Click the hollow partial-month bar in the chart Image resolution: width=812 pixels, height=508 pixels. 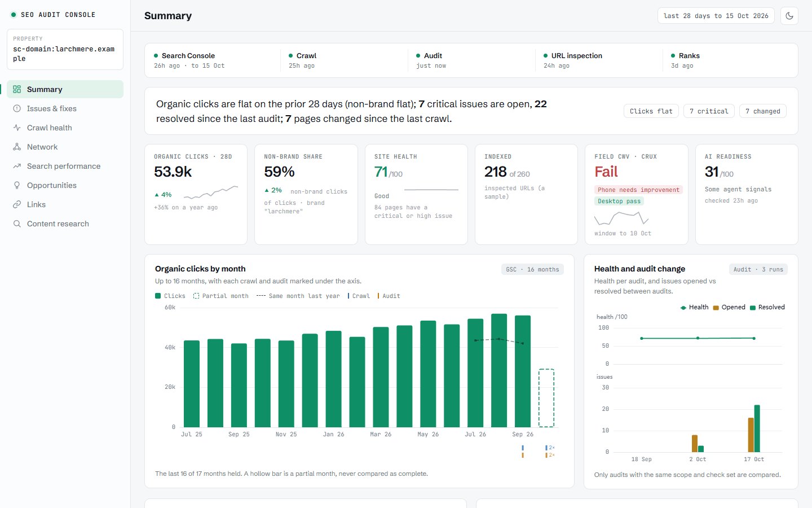click(546, 398)
